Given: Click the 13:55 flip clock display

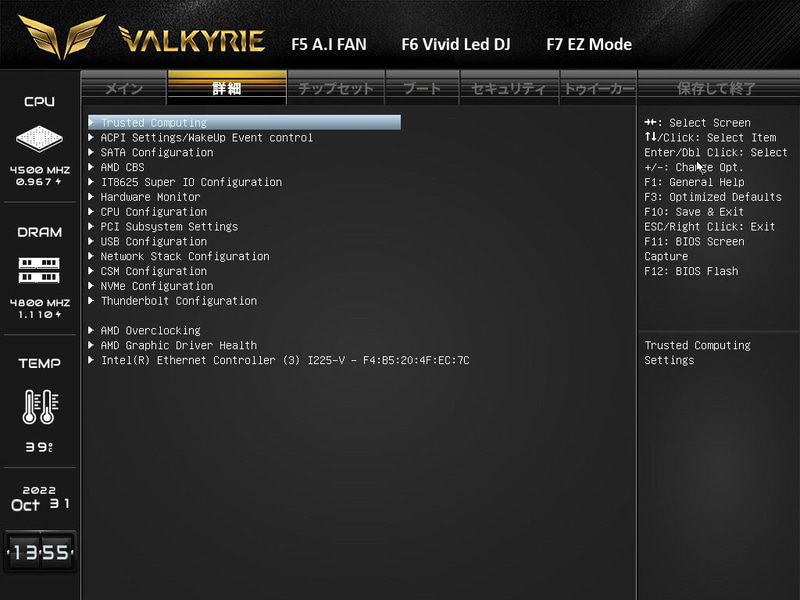Looking at the screenshot, I should pos(40,552).
